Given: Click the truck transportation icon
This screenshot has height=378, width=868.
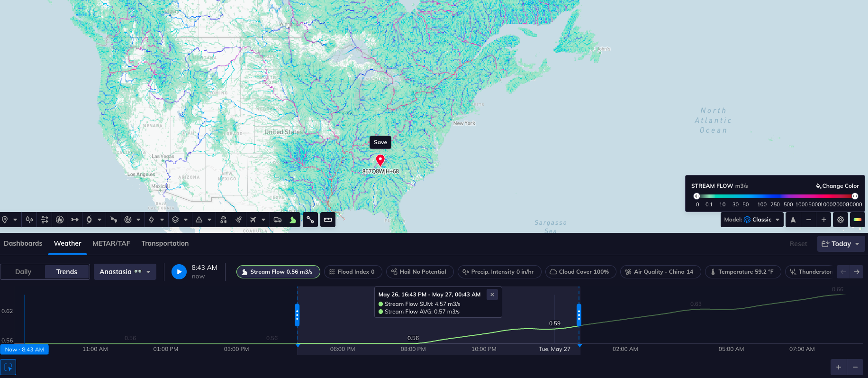Looking at the screenshot, I should [x=278, y=220].
